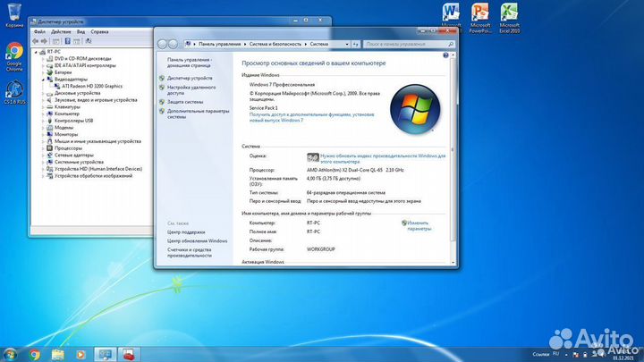Viewport: 644px width, 362px height.
Task: Click the refresh button beside the address bar
Action: point(356,44)
